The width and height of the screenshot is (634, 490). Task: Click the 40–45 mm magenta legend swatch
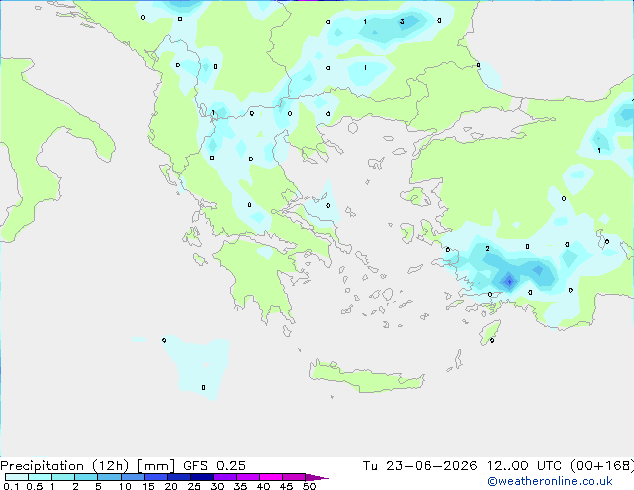tap(271, 477)
